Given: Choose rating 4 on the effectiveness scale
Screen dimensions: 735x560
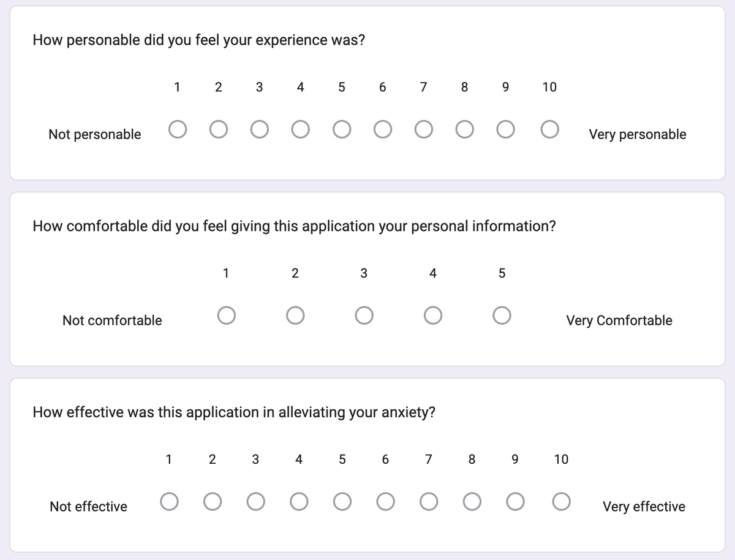Looking at the screenshot, I should click(x=299, y=501).
